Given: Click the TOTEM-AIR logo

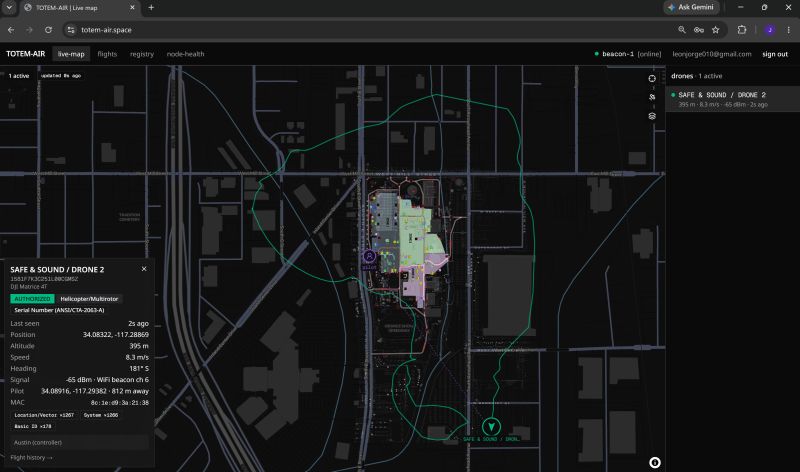Looking at the screenshot, I should (x=26, y=54).
